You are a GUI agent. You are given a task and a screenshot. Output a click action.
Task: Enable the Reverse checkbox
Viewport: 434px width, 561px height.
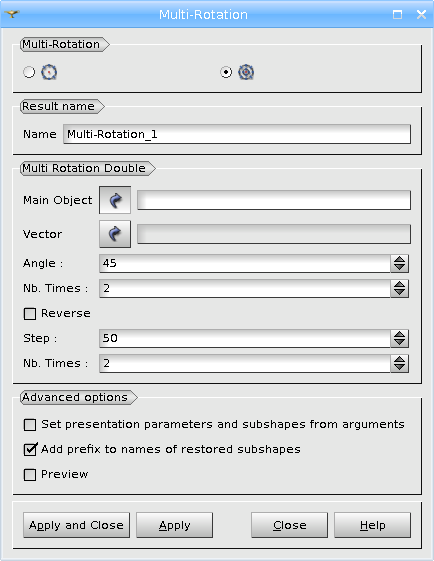pos(30,314)
